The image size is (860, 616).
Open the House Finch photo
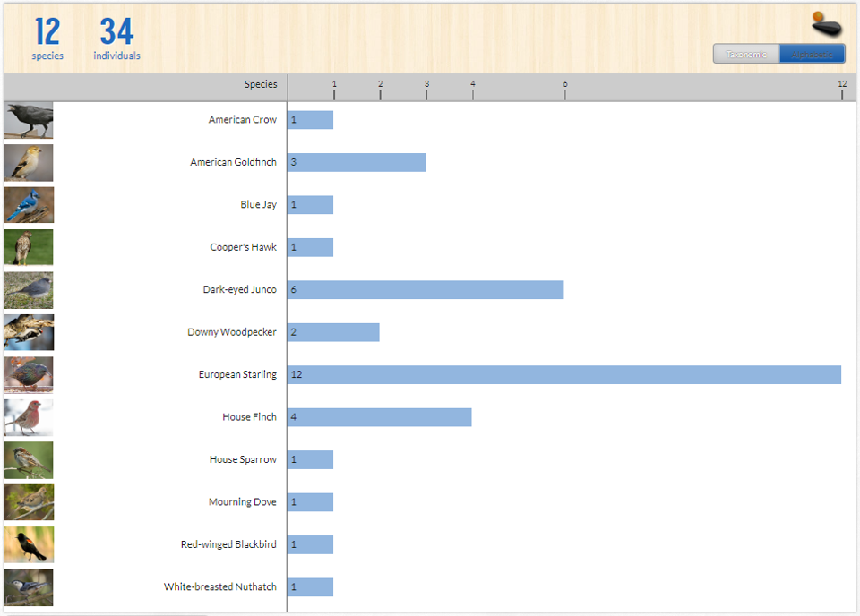coord(29,417)
